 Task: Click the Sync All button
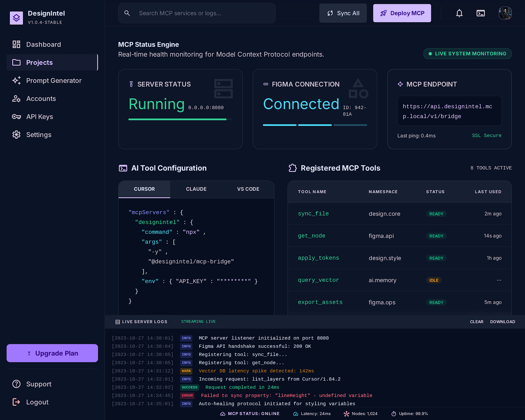coord(343,13)
